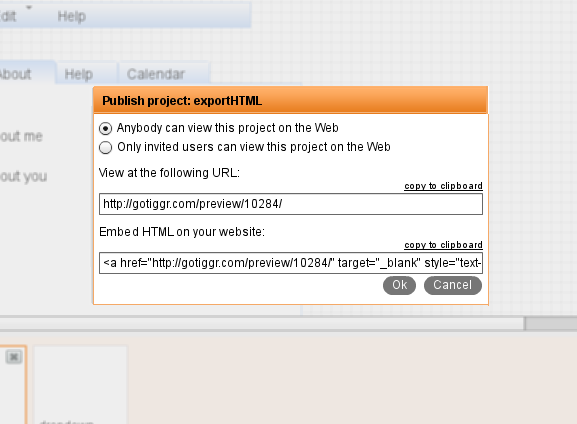Viewport: 577px width, 424px height.
Task: Copy the embed HTML code to clipboard
Action: (x=443, y=245)
